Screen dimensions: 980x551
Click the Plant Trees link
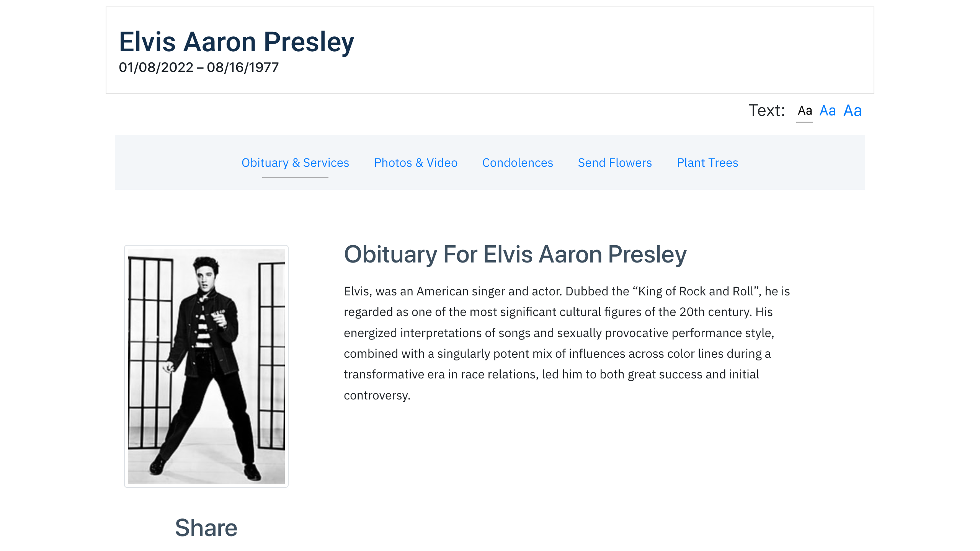coord(707,163)
